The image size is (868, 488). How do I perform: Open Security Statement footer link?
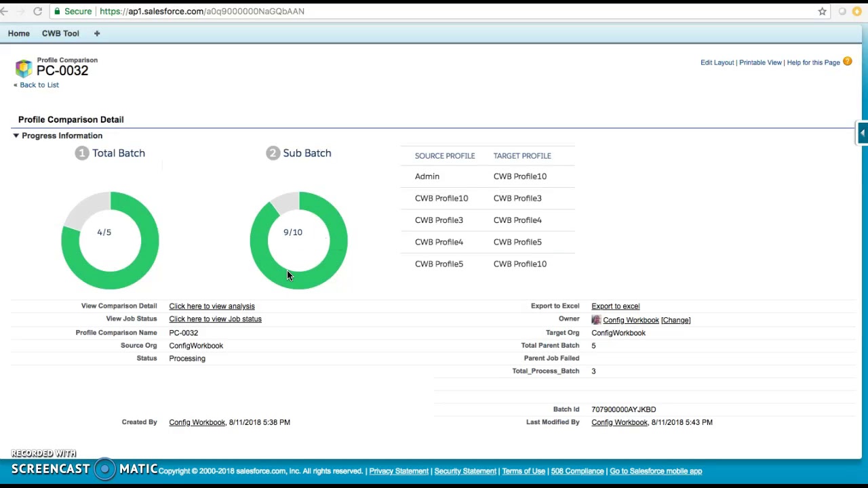[x=465, y=471]
